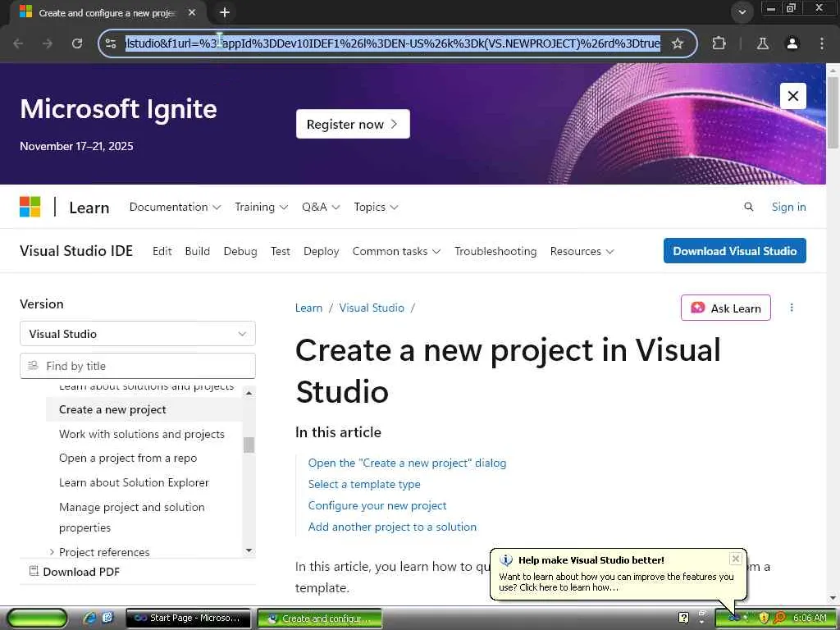Expand the Training menu
840x630 pixels.
click(261, 207)
